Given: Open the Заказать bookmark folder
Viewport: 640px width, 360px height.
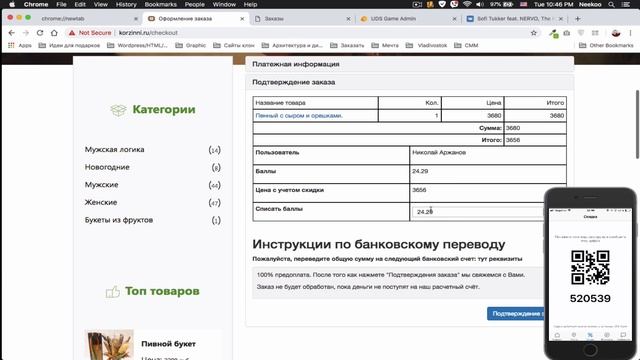Looking at the screenshot, I should [347, 45].
